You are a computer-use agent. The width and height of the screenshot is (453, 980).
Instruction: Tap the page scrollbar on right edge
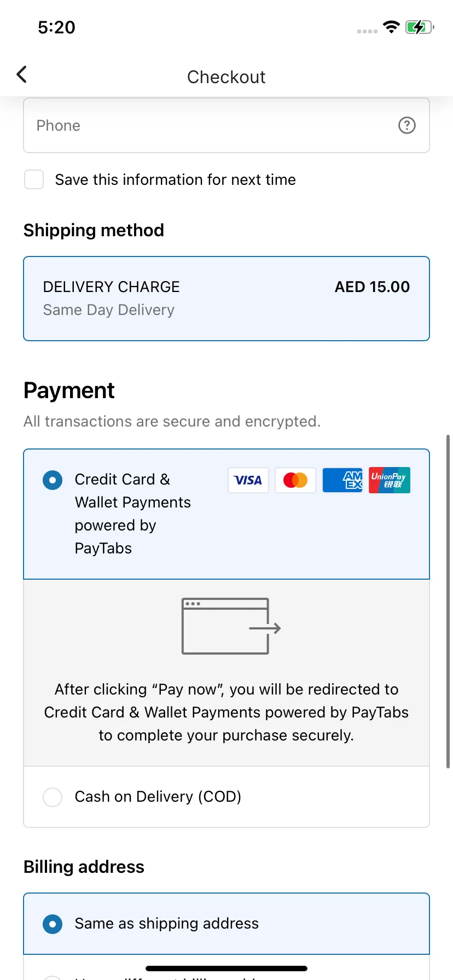coord(448,602)
